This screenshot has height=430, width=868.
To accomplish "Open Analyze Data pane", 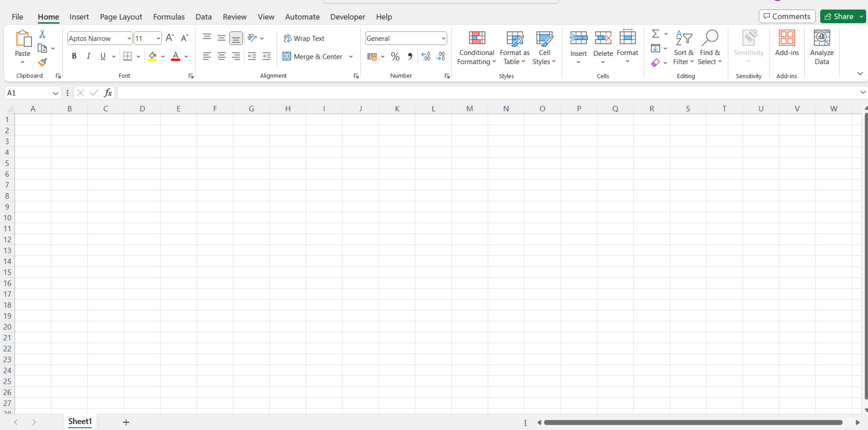I will pyautogui.click(x=822, y=47).
